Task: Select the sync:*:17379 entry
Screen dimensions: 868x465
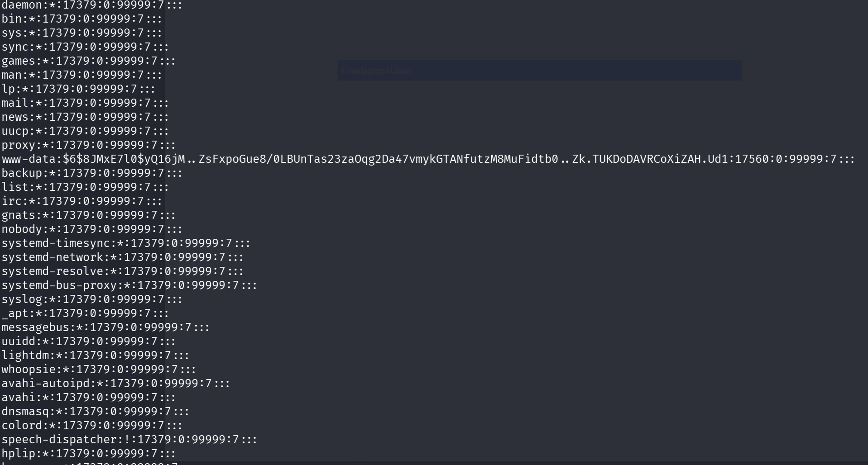Action: tap(85, 47)
